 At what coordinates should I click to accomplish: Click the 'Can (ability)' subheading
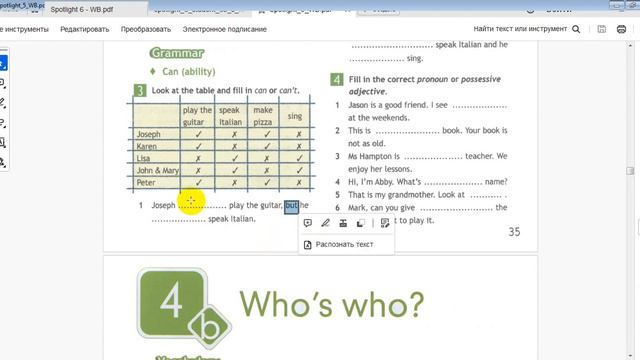(189, 71)
